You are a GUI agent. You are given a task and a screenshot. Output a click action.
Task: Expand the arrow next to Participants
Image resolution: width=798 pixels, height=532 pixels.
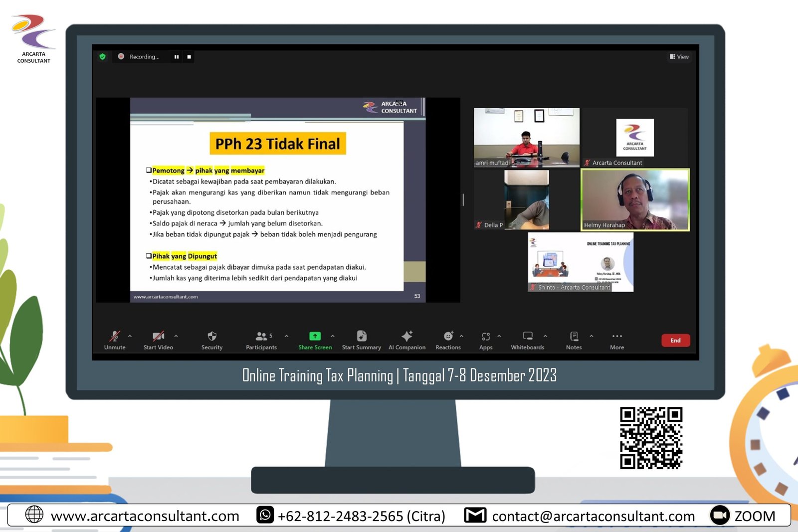[x=287, y=336]
